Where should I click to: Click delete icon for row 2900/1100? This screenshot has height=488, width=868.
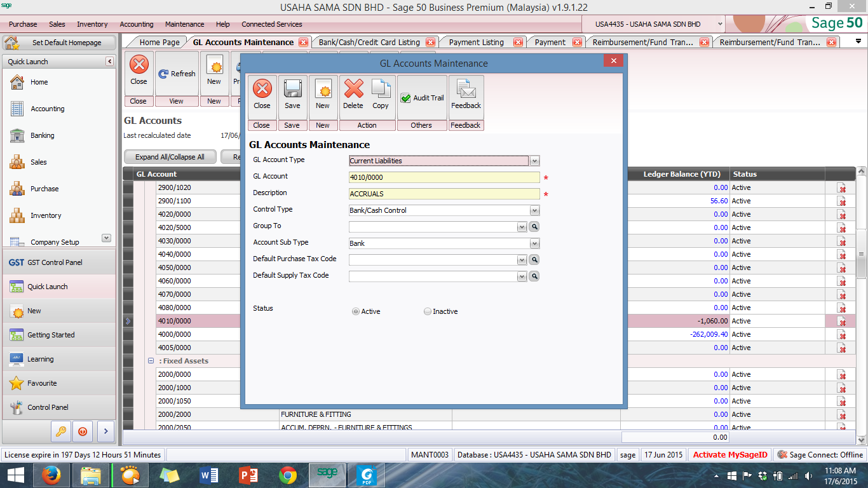point(841,201)
